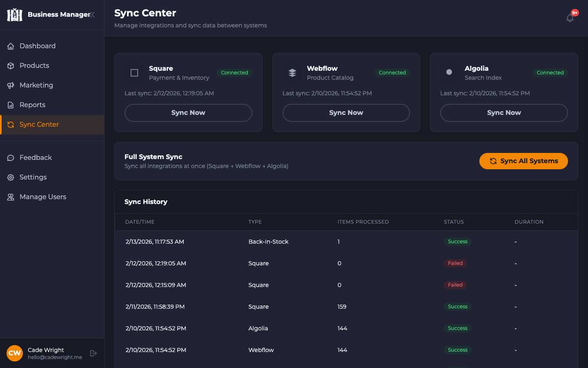The width and height of the screenshot is (588, 368).
Task: Navigate to Reports
Action: pos(52,105)
